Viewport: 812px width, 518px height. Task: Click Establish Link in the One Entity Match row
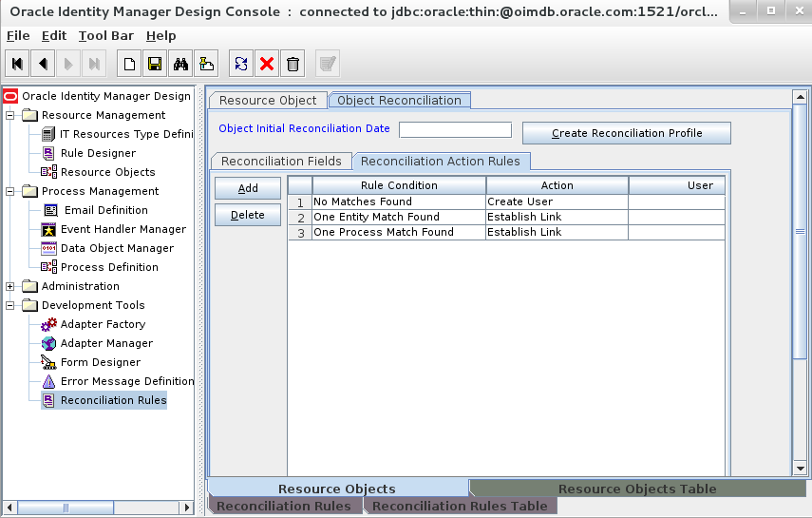click(x=557, y=217)
